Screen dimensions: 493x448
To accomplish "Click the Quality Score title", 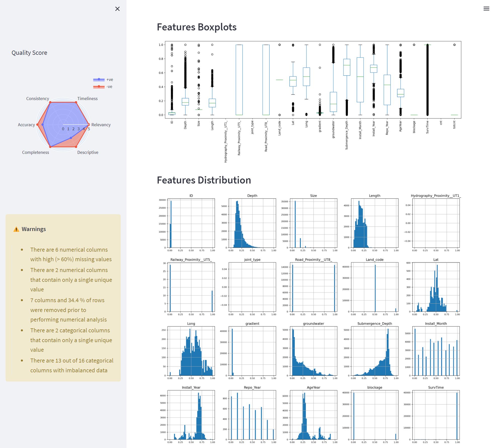I will [29, 53].
